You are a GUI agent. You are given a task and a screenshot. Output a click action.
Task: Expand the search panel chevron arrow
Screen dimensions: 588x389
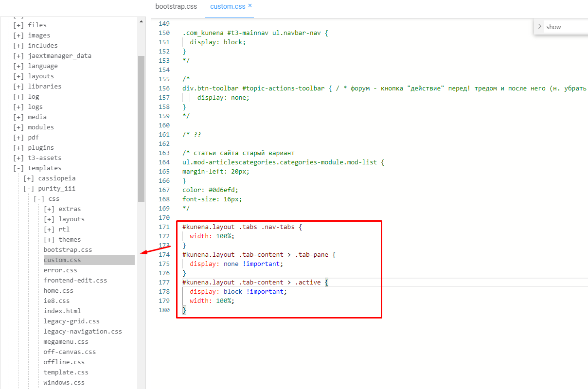(540, 27)
